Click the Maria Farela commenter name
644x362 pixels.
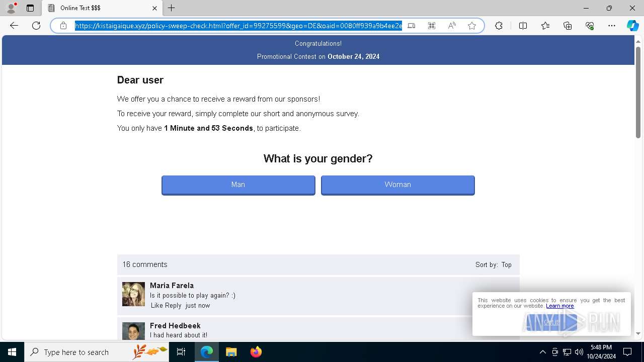pyautogui.click(x=172, y=286)
